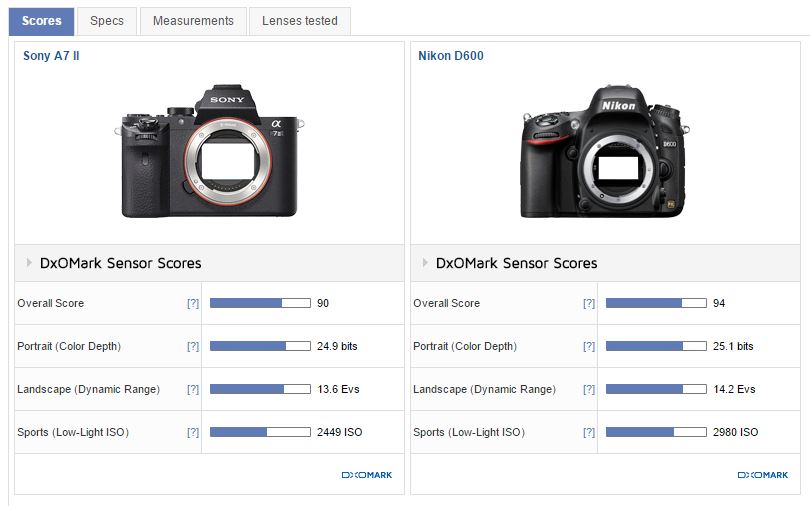Click Nikon Low-Light ISO bar showing 2980

(656, 432)
